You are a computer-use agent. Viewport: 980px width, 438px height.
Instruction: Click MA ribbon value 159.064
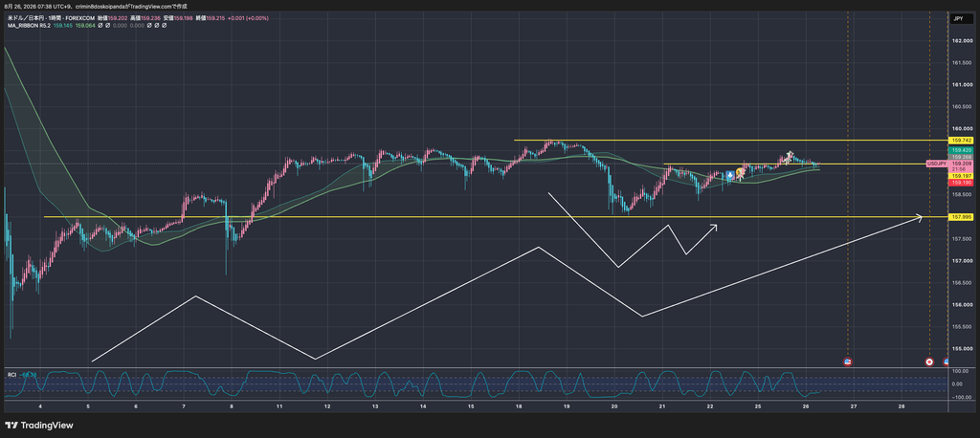point(85,26)
